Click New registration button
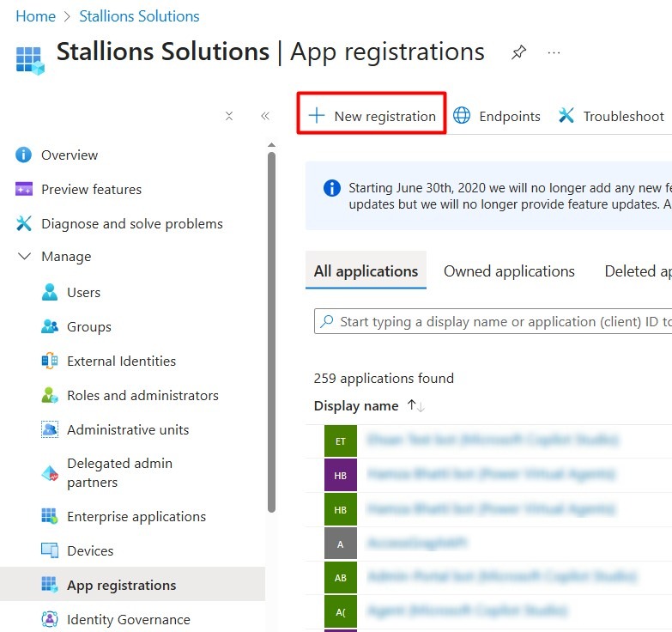Viewport: 672px width, 632px height. tap(372, 116)
